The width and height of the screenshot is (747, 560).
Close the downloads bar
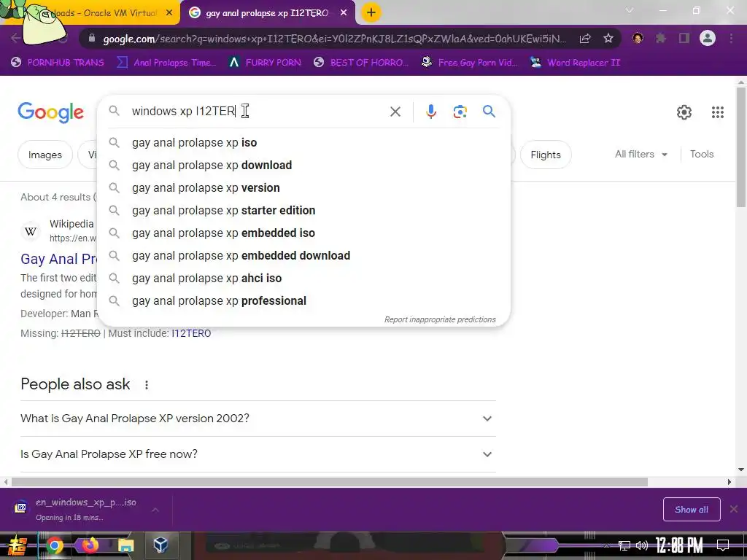(x=734, y=509)
